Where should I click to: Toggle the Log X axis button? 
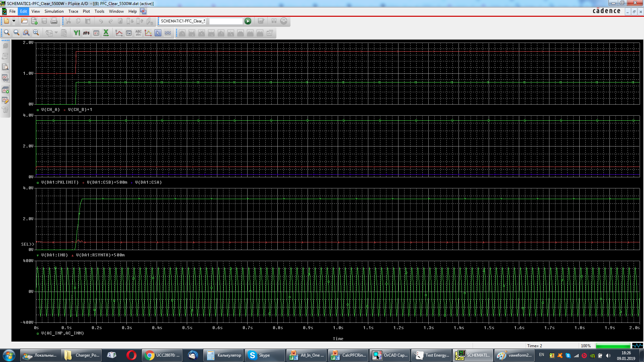coord(106,33)
